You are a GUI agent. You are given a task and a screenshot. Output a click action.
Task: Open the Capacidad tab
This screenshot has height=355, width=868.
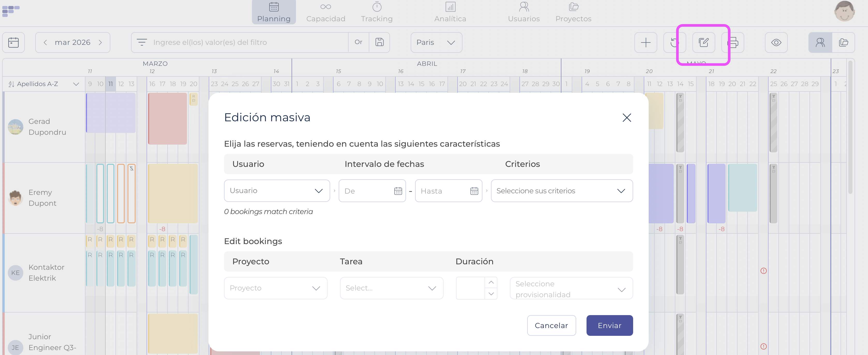pos(325,12)
